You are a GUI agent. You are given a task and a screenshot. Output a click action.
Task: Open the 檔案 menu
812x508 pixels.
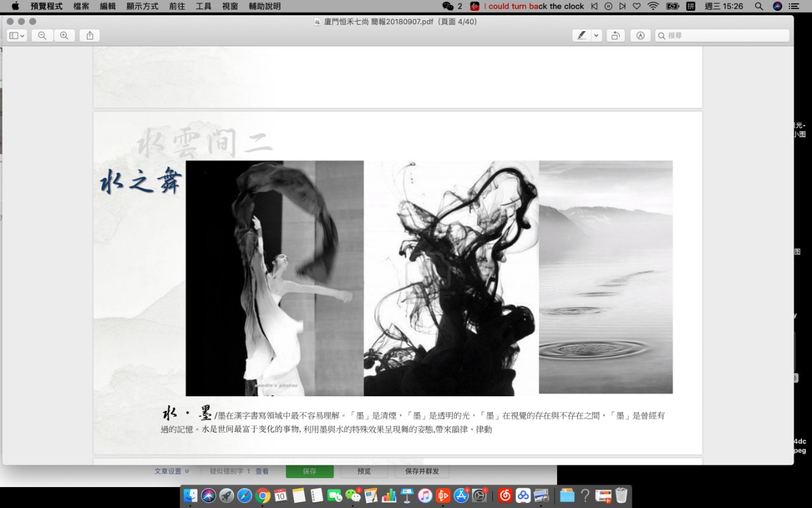coord(81,6)
